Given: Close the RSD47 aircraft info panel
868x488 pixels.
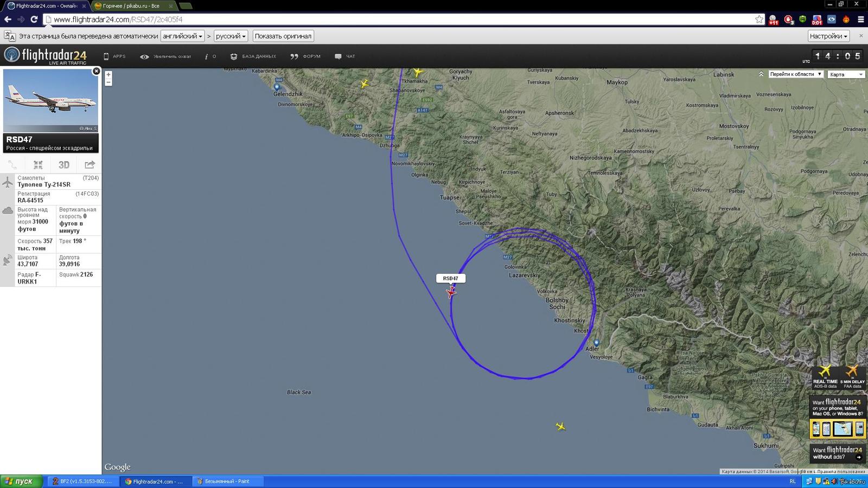Looking at the screenshot, I should point(96,71).
